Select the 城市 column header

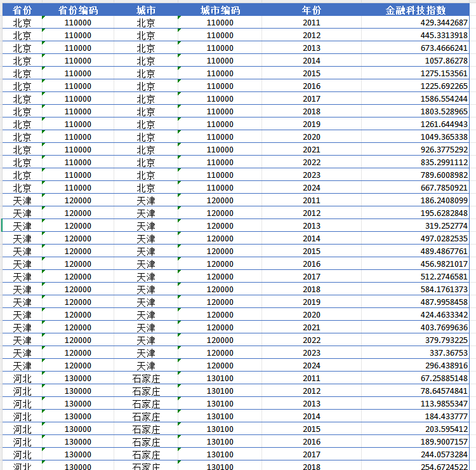click(x=146, y=10)
